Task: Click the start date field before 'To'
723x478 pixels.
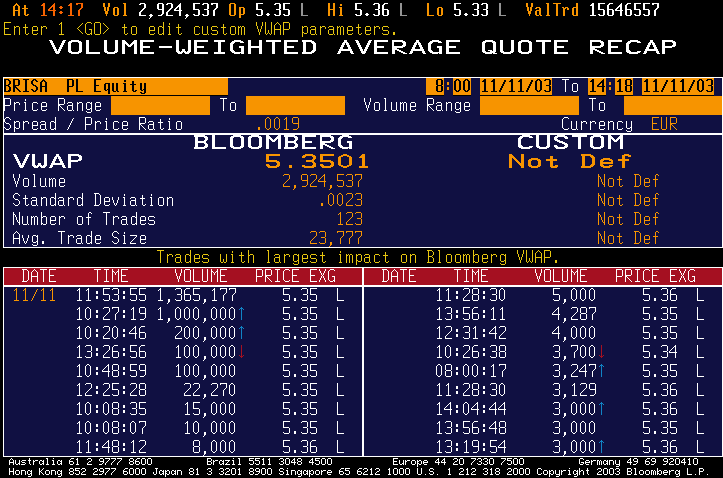Action: tap(516, 86)
